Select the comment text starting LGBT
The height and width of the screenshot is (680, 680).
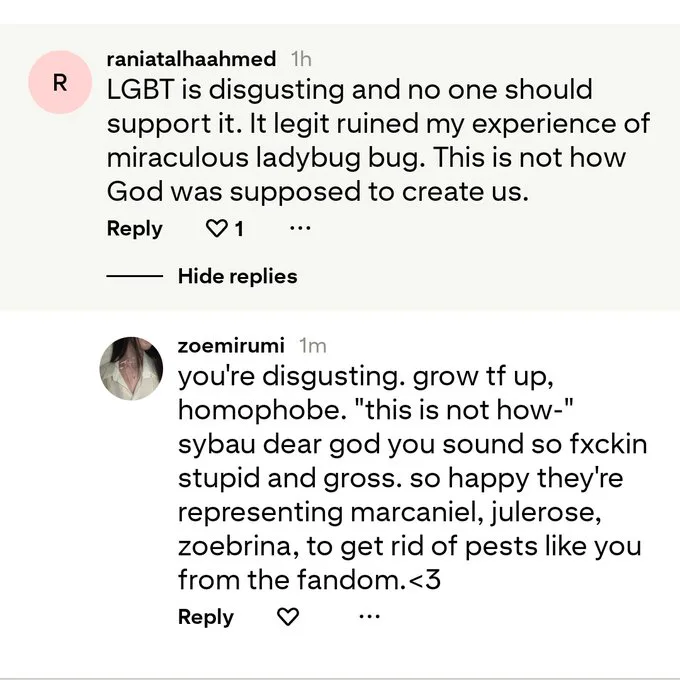378,140
